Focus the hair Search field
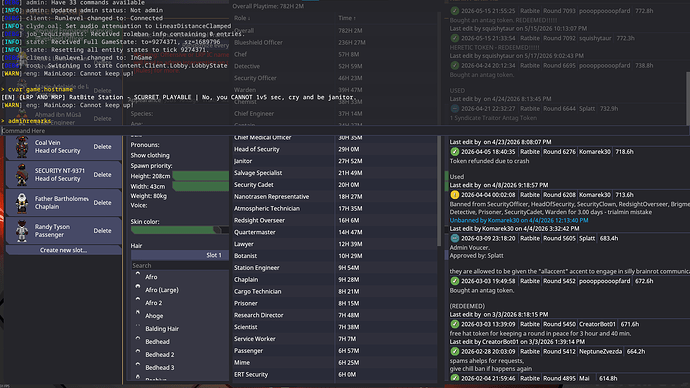This screenshot has height=388, width=690. (180, 265)
